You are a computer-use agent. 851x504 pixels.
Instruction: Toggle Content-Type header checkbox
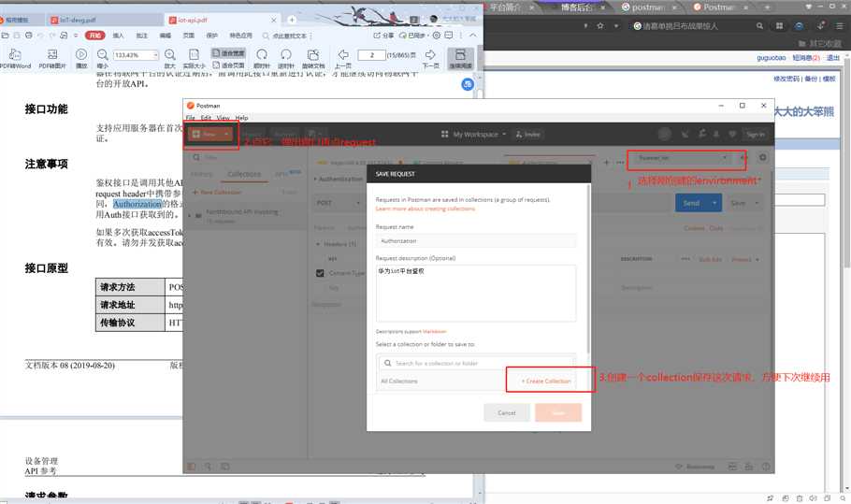pyautogui.click(x=320, y=273)
